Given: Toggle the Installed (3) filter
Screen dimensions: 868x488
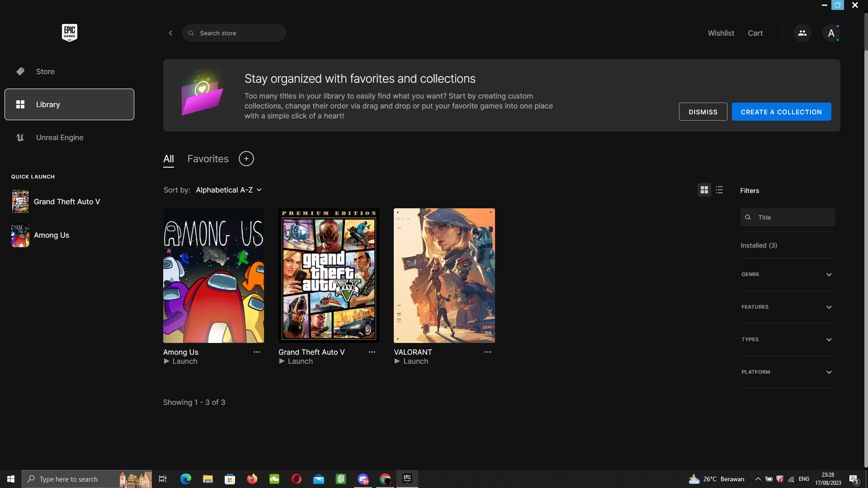Looking at the screenshot, I should (759, 245).
